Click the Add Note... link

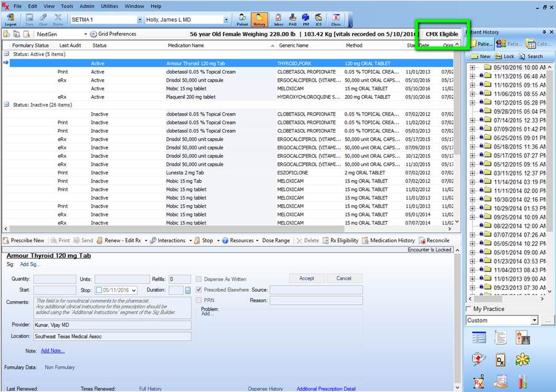click(x=52, y=351)
